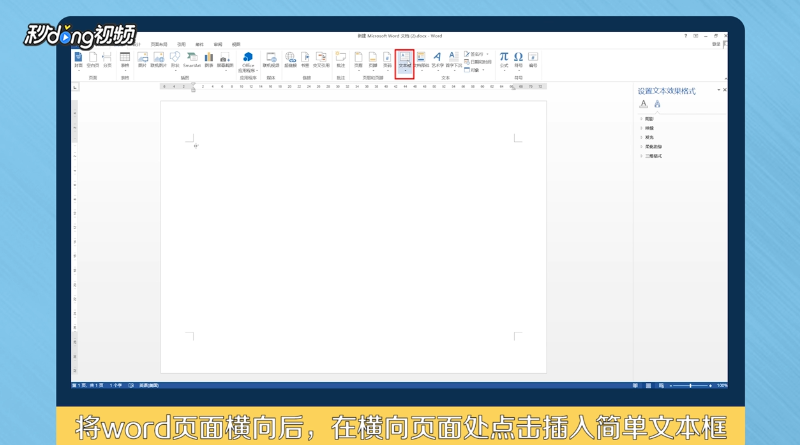Open the Review (审阅) ribbon tab
The height and width of the screenshot is (445, 800).
click(x=218, y=44)
